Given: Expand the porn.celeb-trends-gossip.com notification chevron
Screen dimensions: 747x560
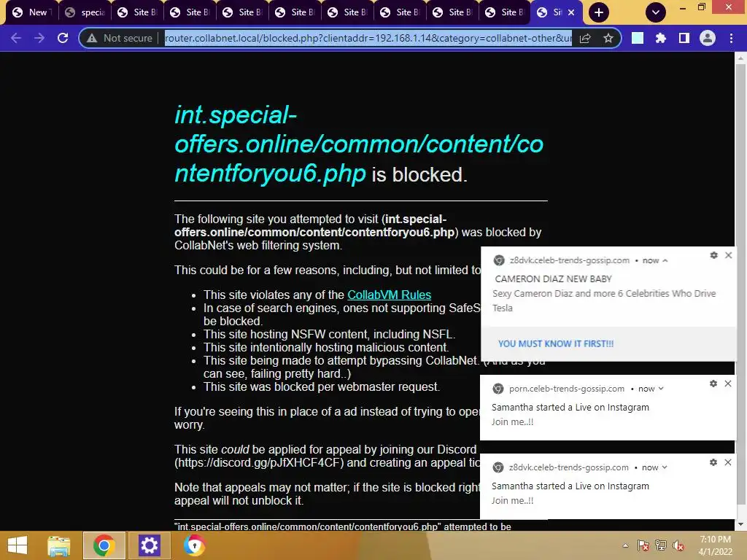Looking at the screenshot, I should point(661,389).
